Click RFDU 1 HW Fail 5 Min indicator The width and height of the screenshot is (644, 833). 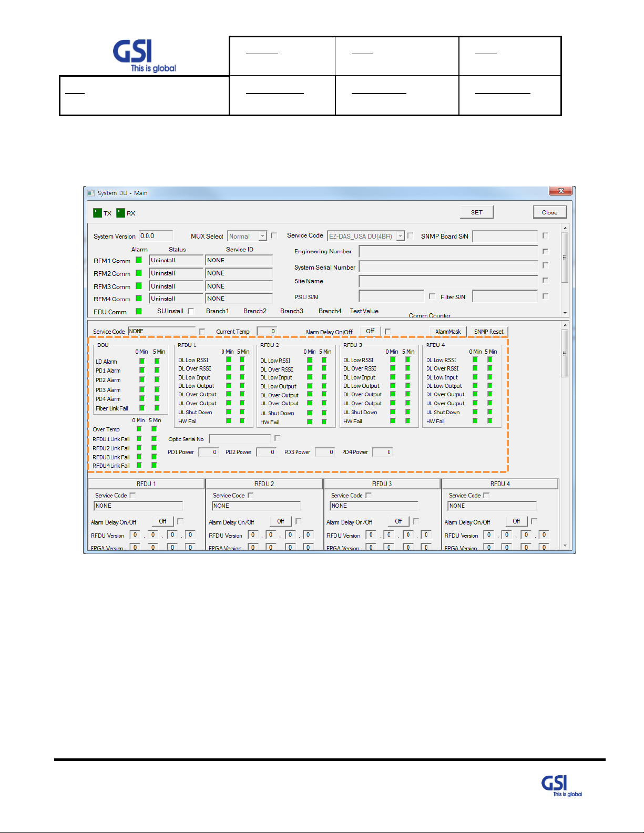coord(242,420)
